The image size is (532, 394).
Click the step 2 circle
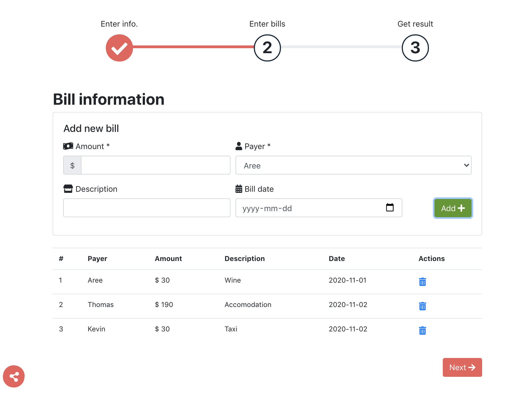pos(267,48)
